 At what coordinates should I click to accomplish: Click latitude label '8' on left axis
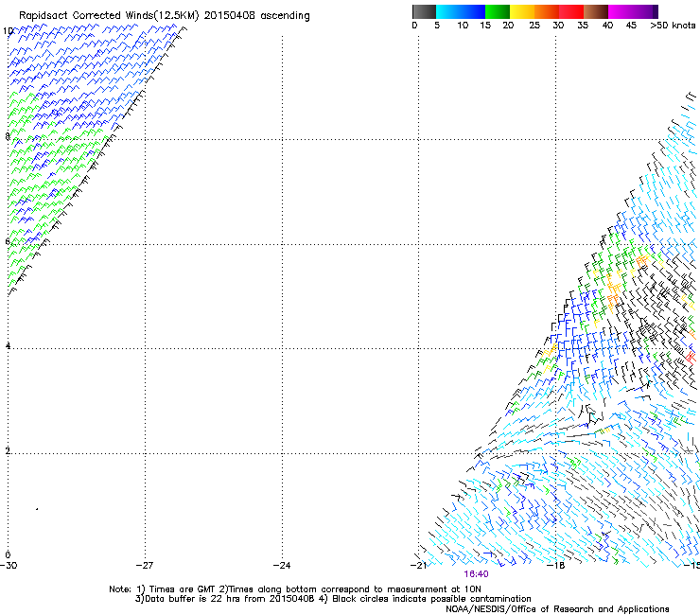click(8, 136)
